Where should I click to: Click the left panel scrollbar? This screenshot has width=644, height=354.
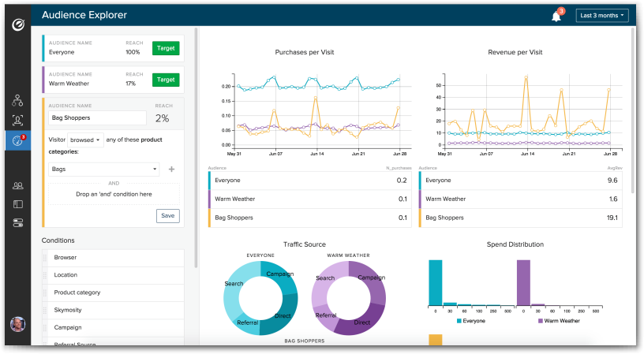click(x=196, y=147)
